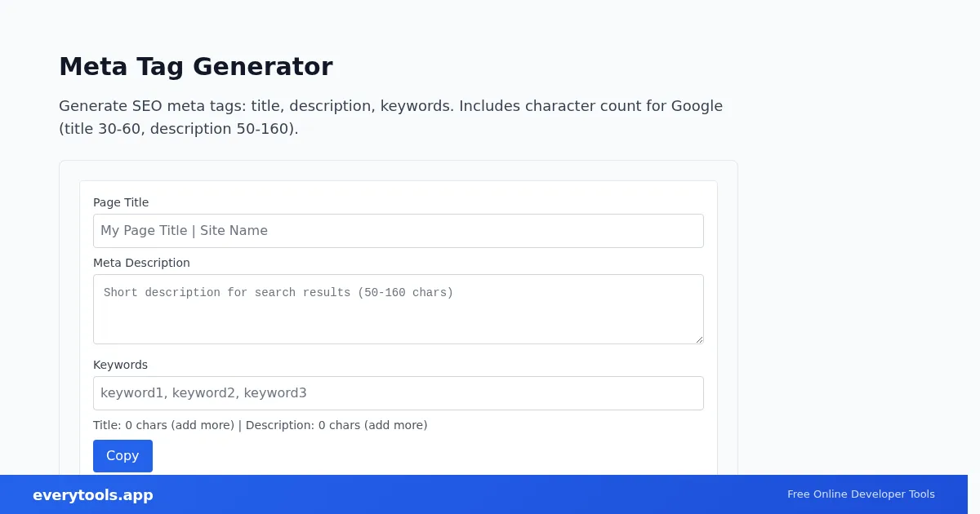The image size is (980, 514).
Task: Click the Description 0 chars counter text
Action: pyautogui.click(x=336, y=425)
